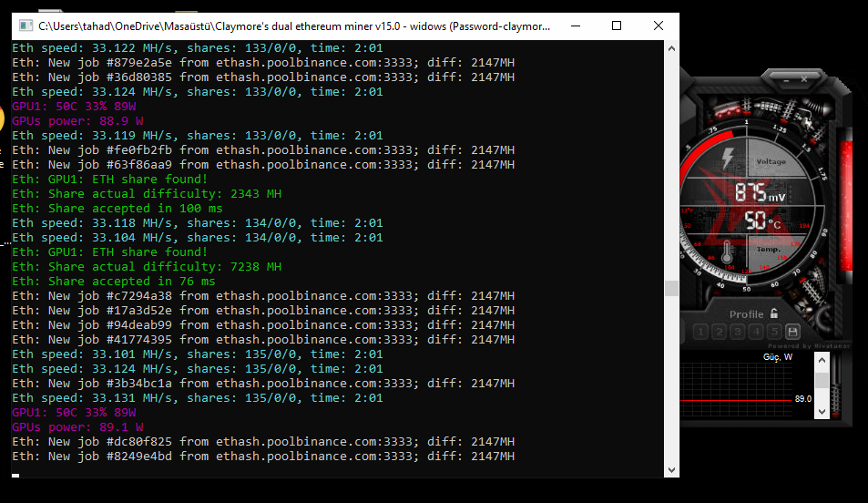Viewport: 868px width, 503px height.
Task: Click the miner console scroll-down arrow
Action: [671, 470]
